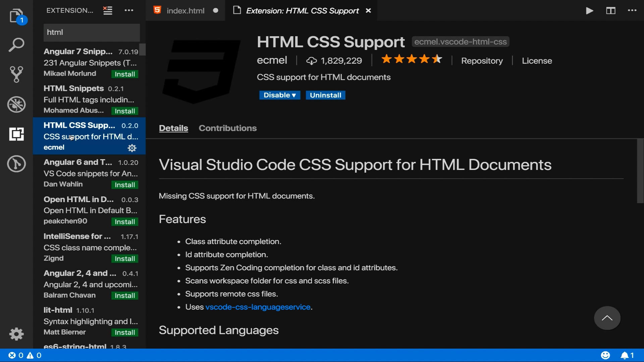Switch to the Contributions tab
The height and width of the screenshot is (362, 644).
pyautogui.click(x=227, y=128)
